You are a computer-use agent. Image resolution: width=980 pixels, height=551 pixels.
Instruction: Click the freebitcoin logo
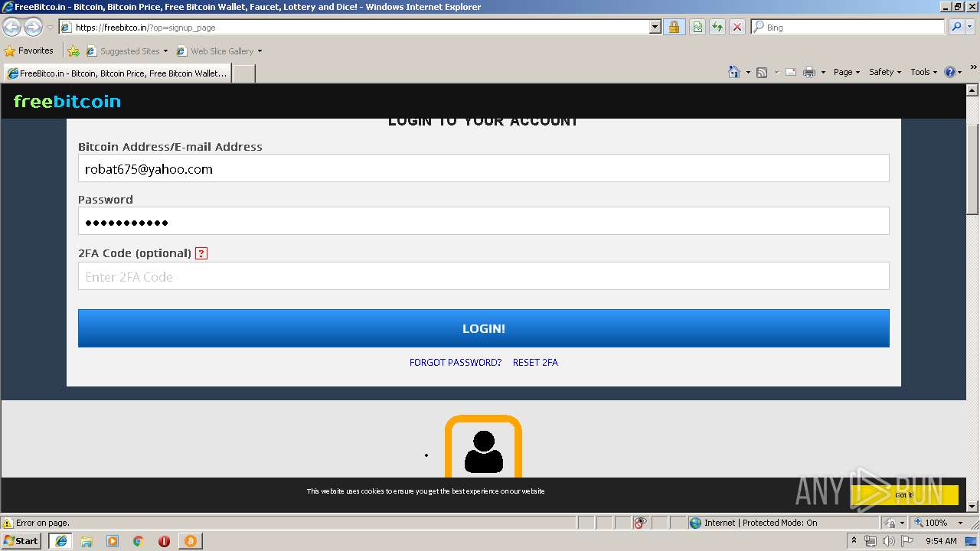pyautogui.click(x=67, y=101)
